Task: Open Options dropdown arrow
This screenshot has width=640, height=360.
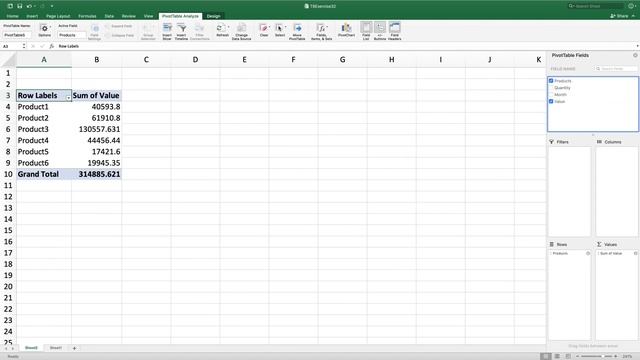Action: pyautogui.click(x=51, y=27)
